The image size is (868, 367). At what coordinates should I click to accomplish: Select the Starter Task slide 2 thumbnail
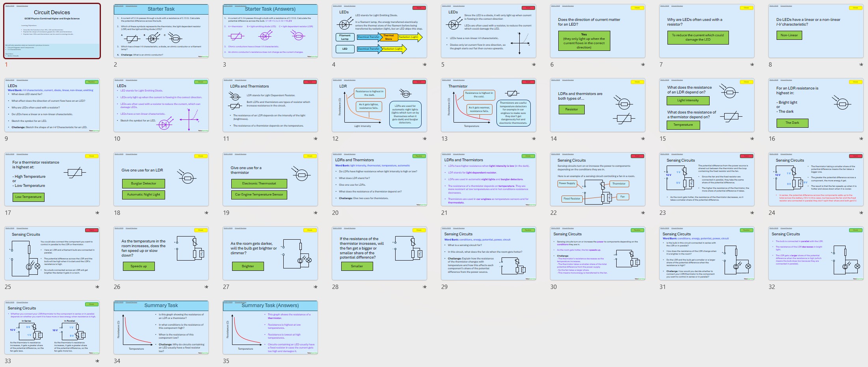[161, 31]
